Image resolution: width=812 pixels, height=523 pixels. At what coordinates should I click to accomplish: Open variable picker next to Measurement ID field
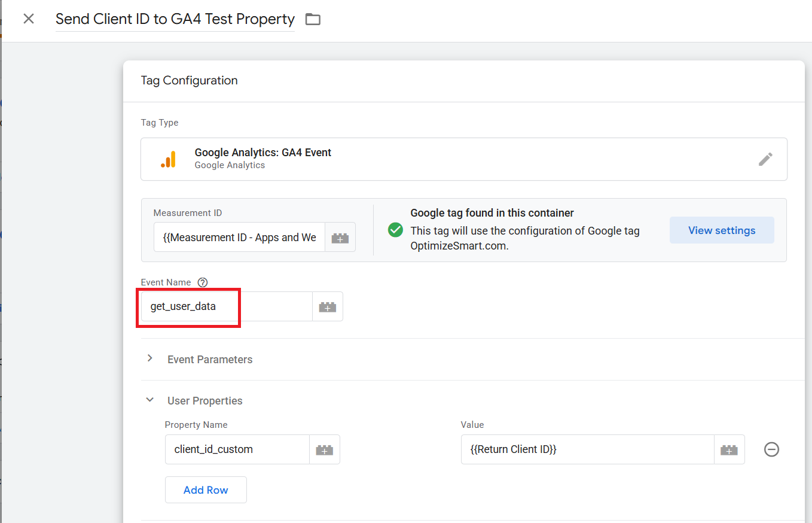tap(340, 238)
